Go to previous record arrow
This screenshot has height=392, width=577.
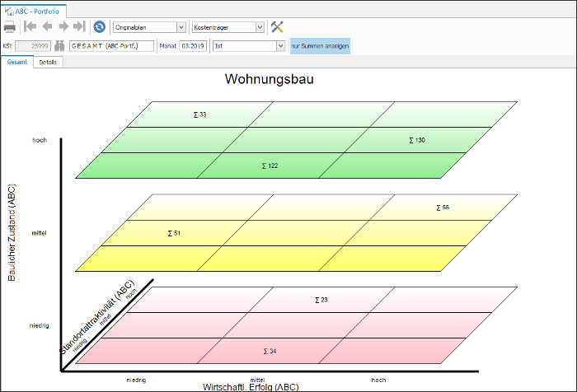(47, 26)
